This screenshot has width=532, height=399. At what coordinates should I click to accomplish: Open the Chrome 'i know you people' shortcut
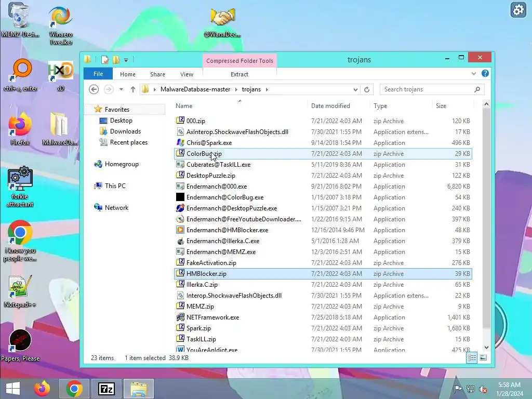20,240
